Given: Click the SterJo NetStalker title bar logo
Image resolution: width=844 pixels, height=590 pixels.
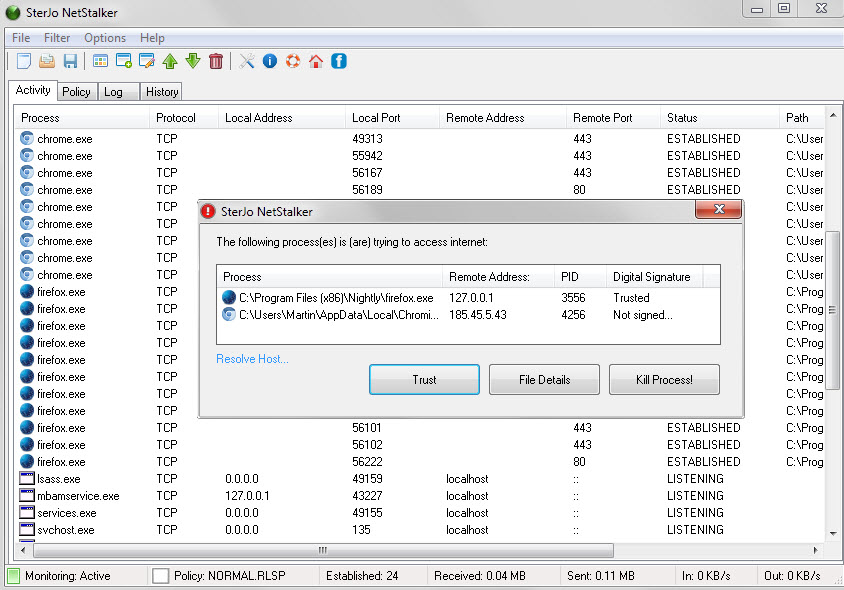Looking at the screenshot, I should tap(12, 12).
